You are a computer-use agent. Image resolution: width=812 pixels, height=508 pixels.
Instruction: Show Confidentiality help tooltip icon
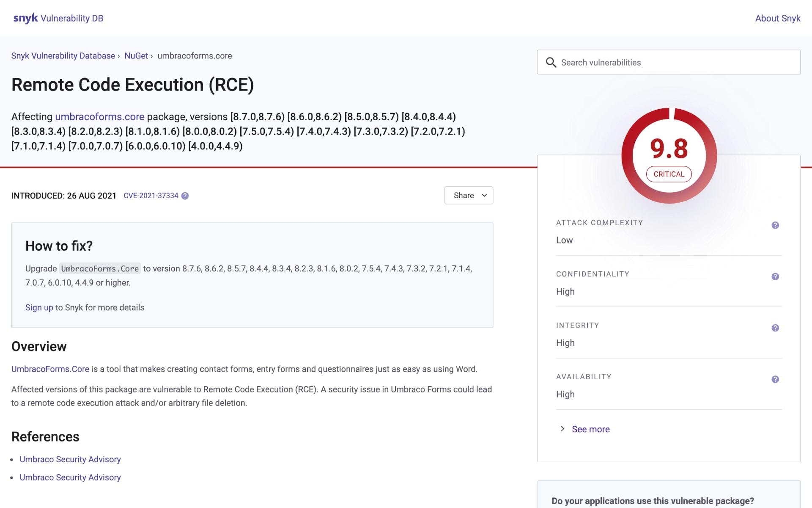point(775,276)
